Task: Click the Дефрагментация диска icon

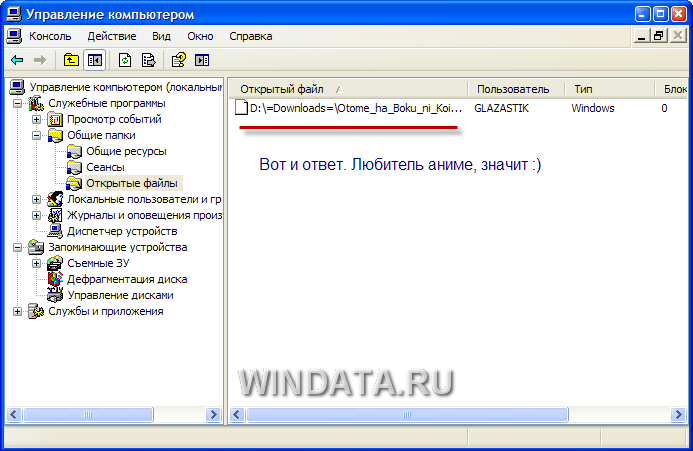Action: (x=55, y=279)
